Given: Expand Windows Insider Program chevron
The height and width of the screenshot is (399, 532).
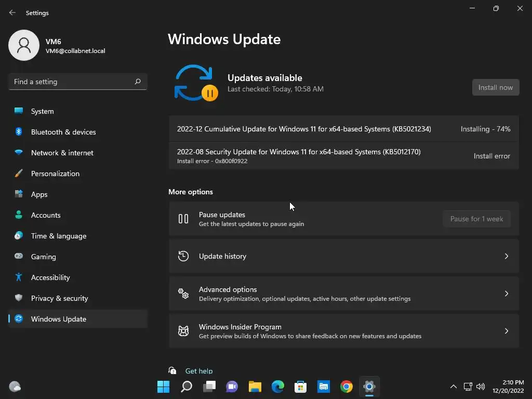Looking at the screenshot, I should 506,331.
